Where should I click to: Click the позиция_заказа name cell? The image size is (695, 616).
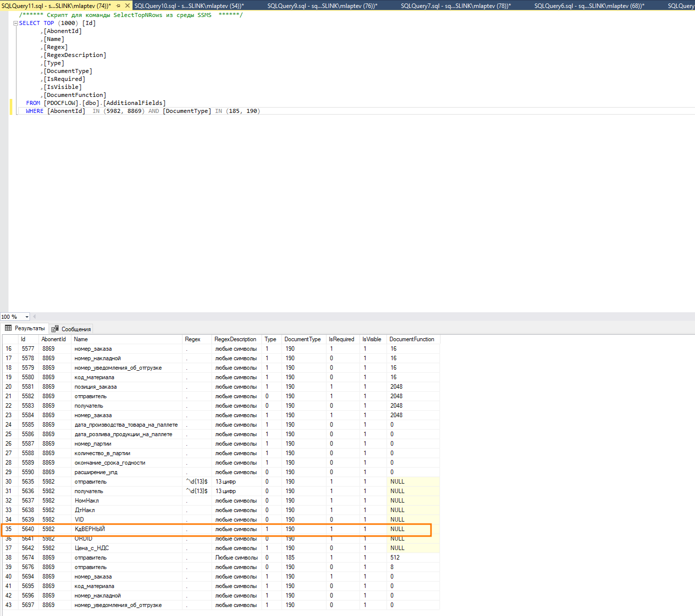[x=127, y=387]
